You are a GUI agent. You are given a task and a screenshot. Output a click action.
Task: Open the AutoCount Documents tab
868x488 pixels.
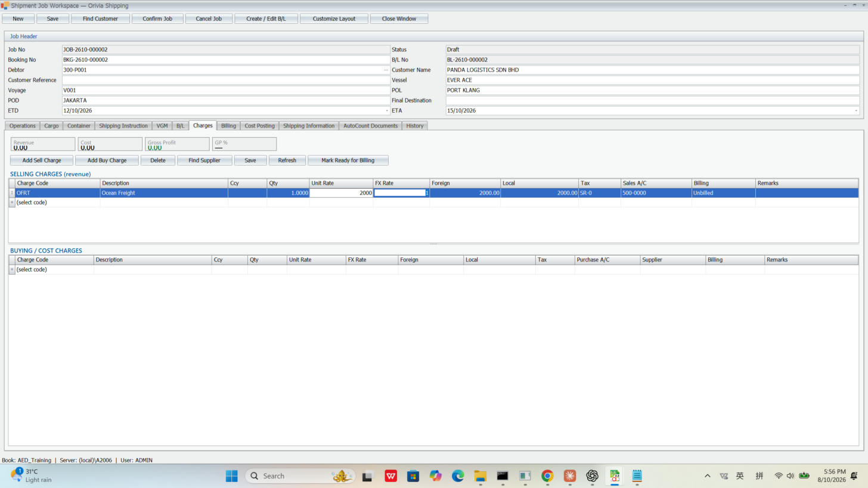click(370, 126)
